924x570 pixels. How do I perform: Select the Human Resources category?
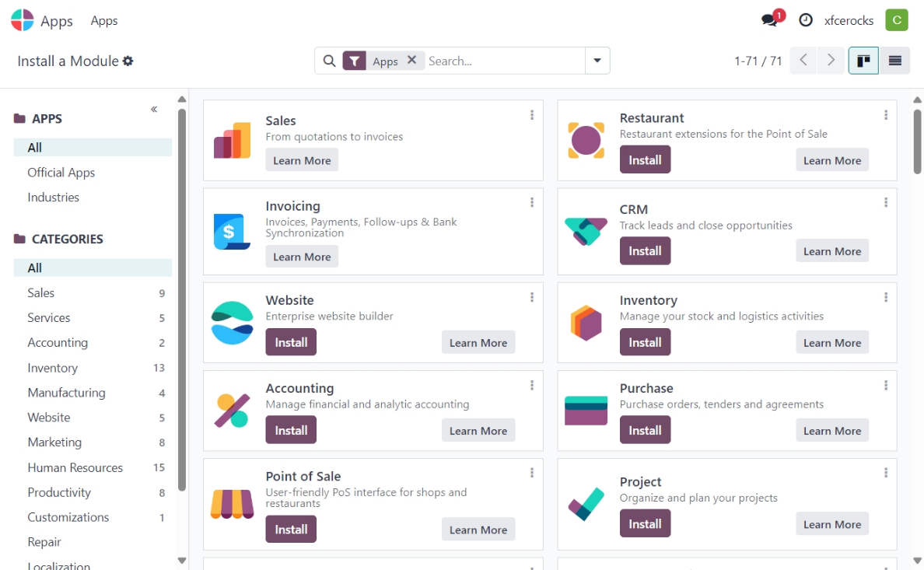[75, 467]
